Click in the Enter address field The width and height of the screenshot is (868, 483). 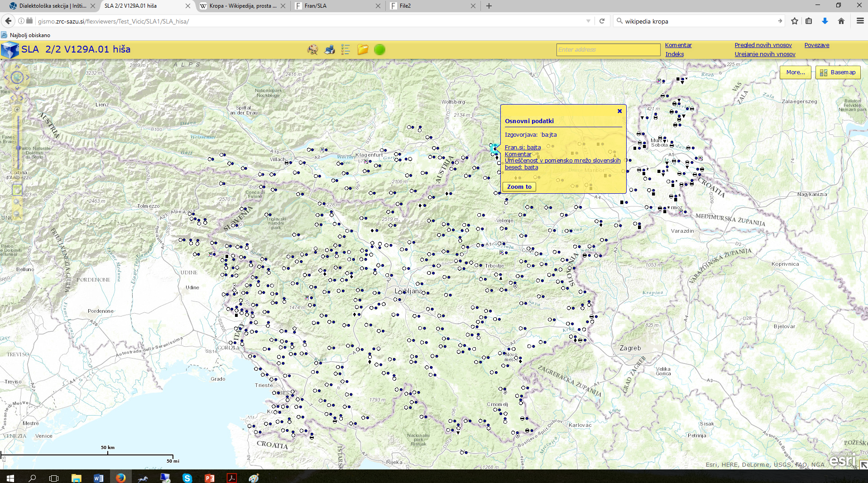coord(608,50)
